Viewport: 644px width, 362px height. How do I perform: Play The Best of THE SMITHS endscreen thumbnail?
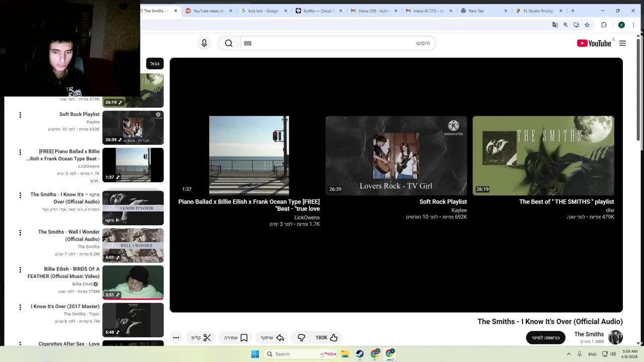click(543, 155)
